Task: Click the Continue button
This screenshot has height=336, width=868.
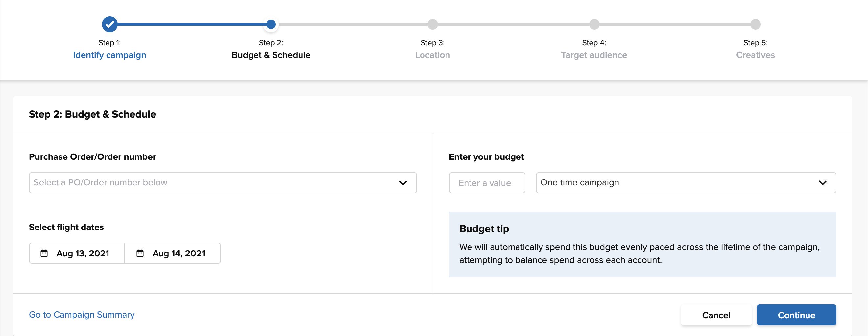Action: click(796, 315)
